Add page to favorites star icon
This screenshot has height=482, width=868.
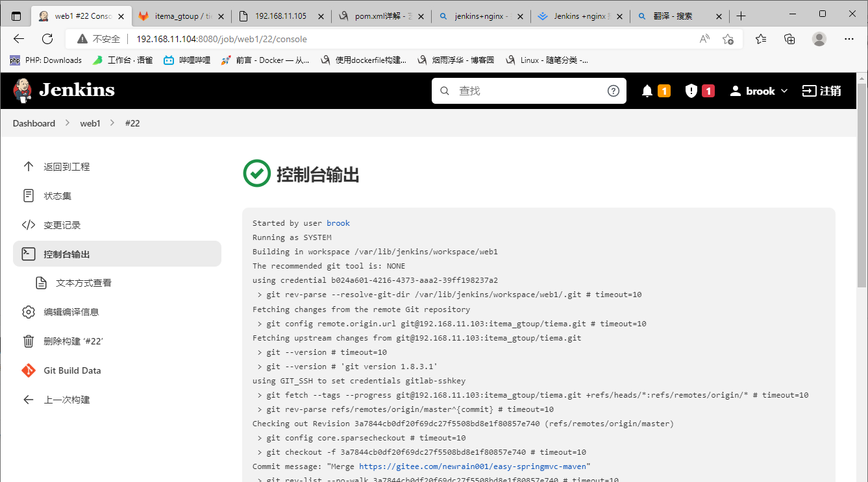[728, 39]
